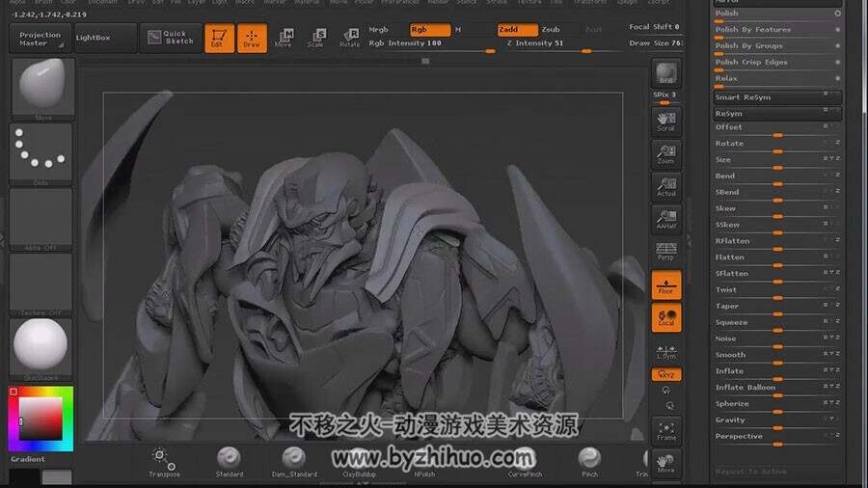Select the Pinch brush
The width and height of the screenshot is (868, 488).
pos(589,463)
